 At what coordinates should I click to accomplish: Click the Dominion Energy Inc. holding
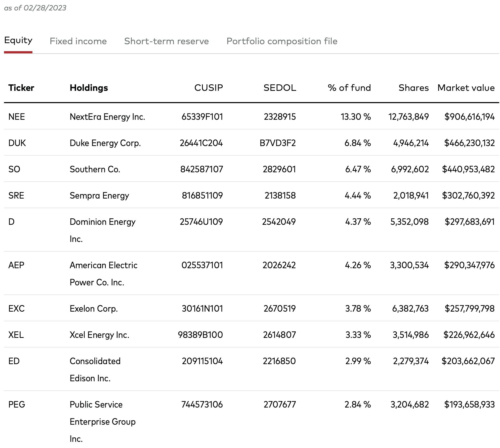tap(103, 230)
